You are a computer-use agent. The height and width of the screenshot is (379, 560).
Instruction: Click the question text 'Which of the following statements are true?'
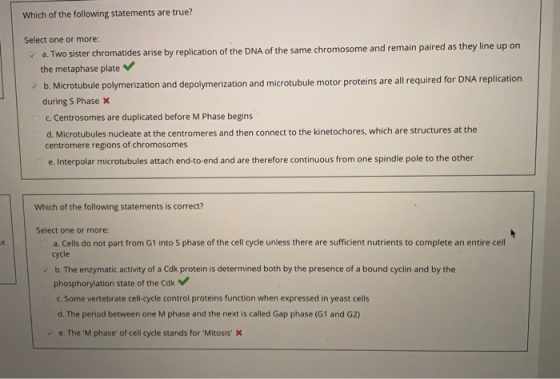point(108,13)
